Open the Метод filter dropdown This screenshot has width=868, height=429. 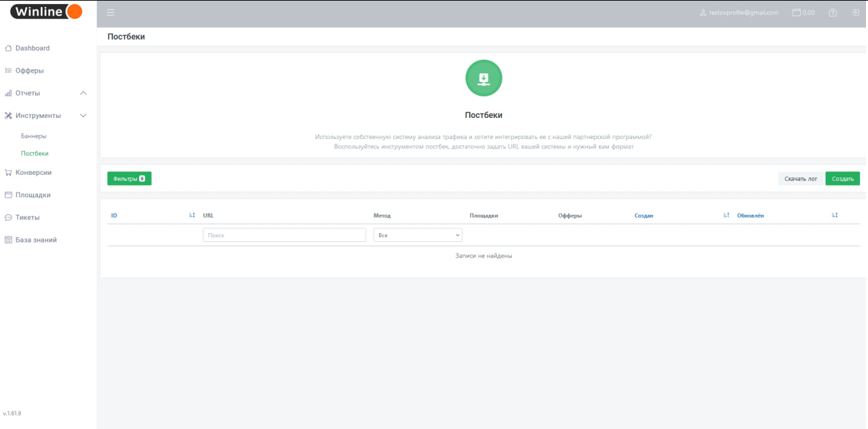tap(418, 235)
